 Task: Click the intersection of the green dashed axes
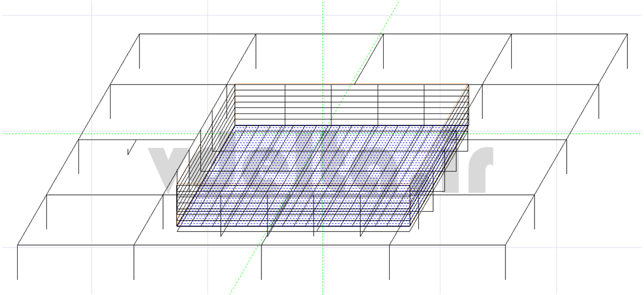323,133
